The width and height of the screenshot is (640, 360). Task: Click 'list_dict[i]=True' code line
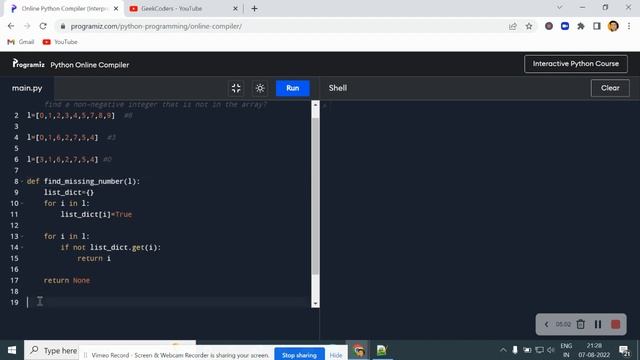[96, 214]
